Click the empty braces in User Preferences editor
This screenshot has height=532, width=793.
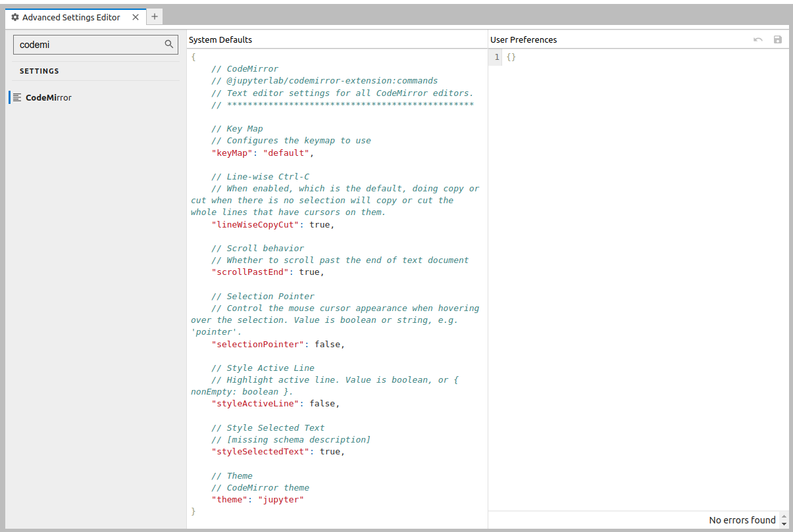[x=511, y=57]
